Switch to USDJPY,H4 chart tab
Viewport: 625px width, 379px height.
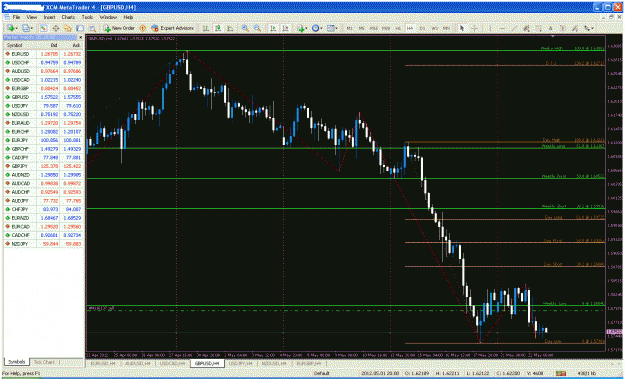(x=240, y=363)
